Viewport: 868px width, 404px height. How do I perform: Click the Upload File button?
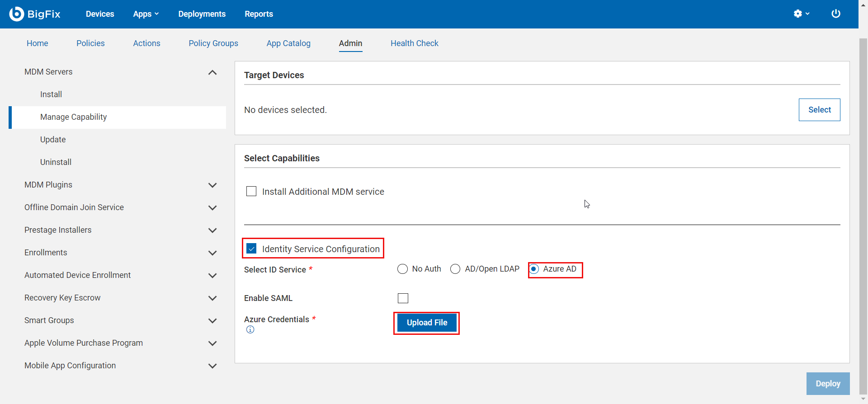pos(427,323)
